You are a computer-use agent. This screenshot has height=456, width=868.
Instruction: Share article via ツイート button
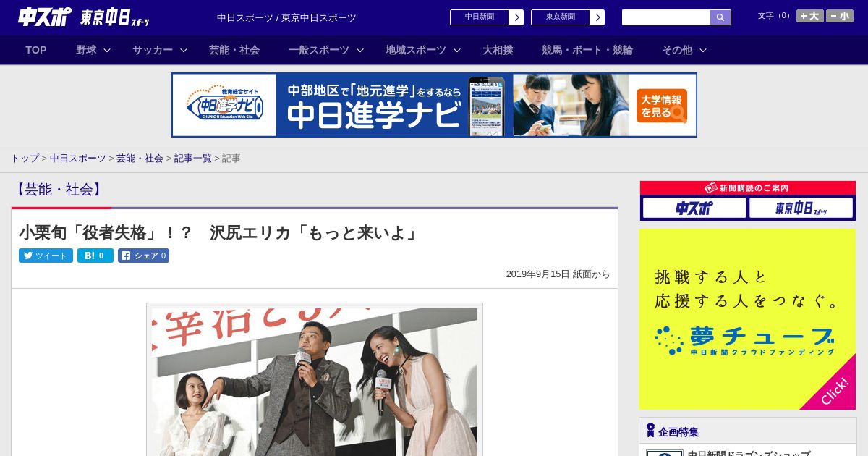click(46, 256)
